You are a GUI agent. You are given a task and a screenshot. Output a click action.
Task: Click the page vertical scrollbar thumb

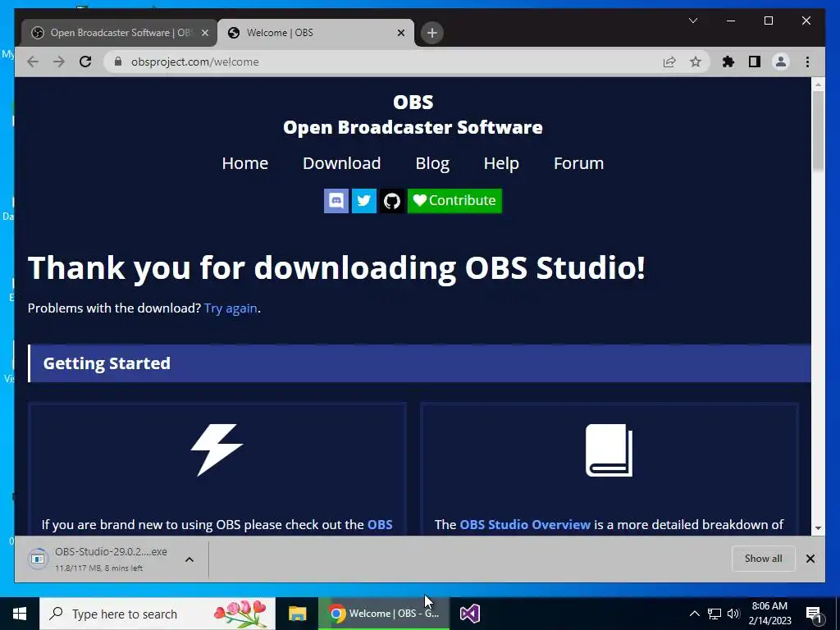tap(818, 131)
